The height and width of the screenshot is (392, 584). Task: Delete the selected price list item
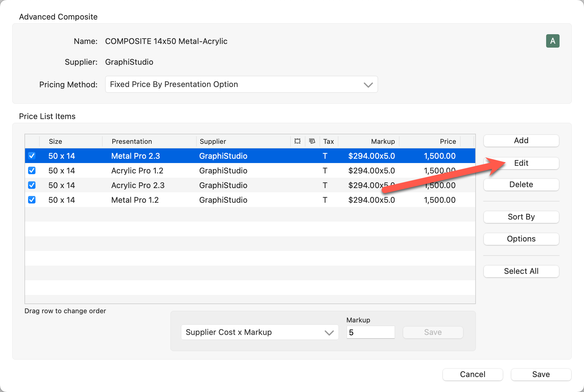click(x=521, y=184)
